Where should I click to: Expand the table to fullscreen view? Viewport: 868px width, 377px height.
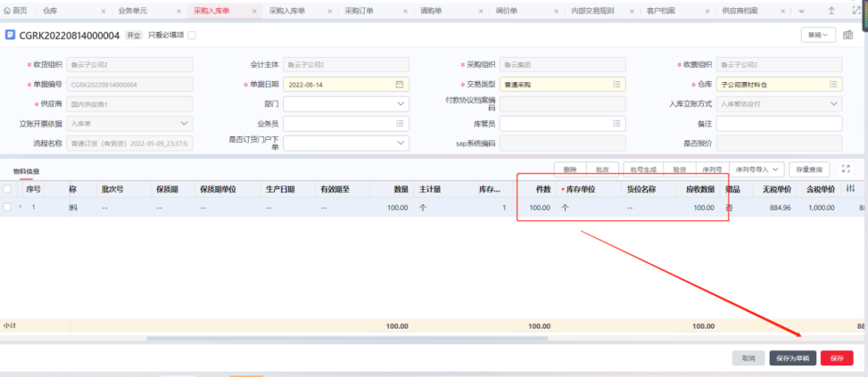(846, 168)
